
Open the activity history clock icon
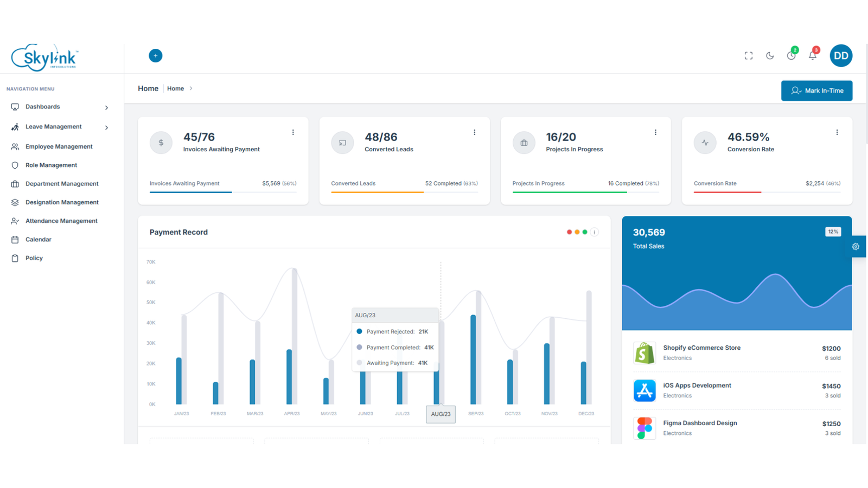791,55
